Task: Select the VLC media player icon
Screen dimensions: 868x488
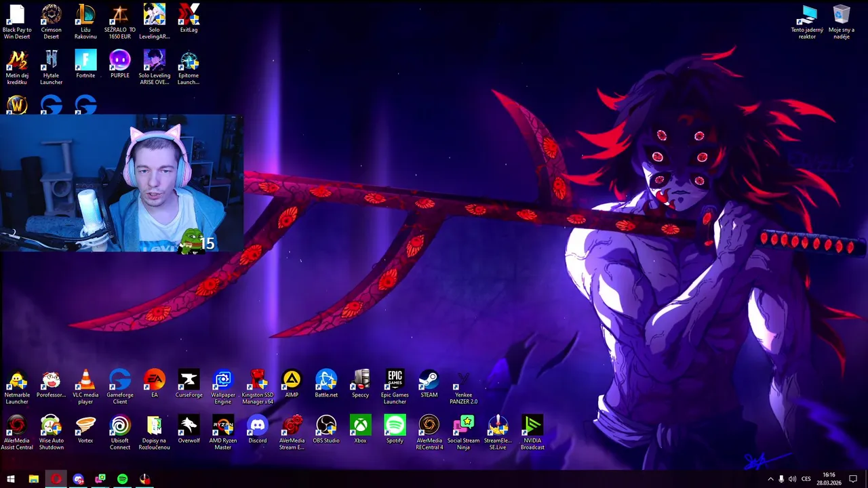Action: 85,387
